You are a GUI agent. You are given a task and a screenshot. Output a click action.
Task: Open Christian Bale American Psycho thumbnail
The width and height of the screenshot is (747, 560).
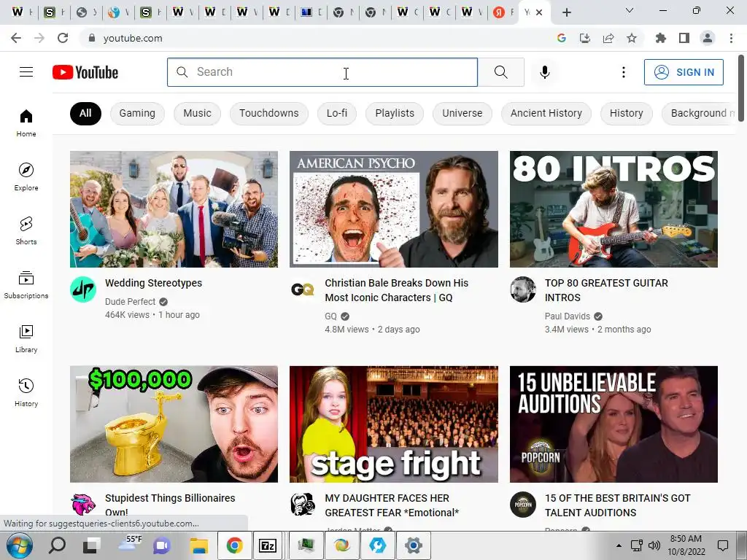(394, 209)
